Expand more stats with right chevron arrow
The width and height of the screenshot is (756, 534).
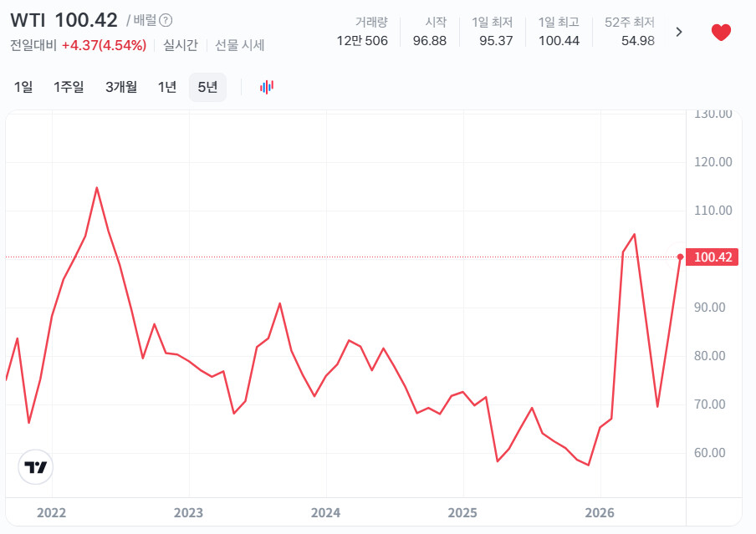click(679, 32)
